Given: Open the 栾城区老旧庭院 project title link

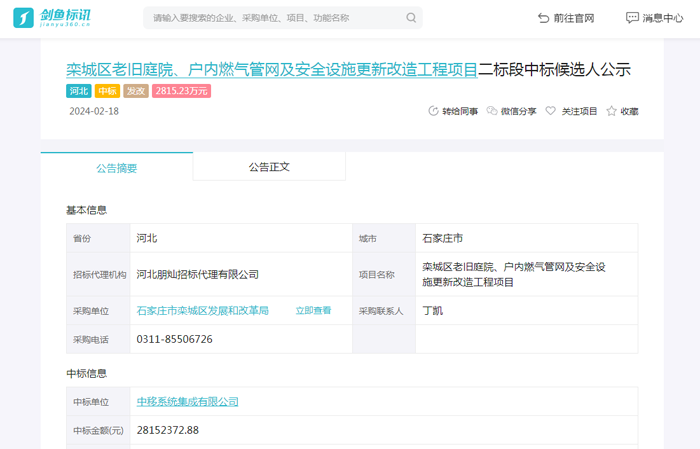Looking at the screenshot, I should [272, 69].
